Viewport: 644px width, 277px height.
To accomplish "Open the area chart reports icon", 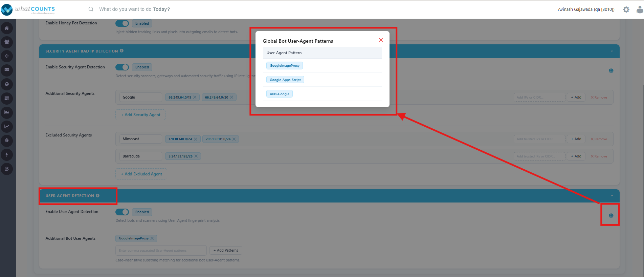I will coord(7,112).
